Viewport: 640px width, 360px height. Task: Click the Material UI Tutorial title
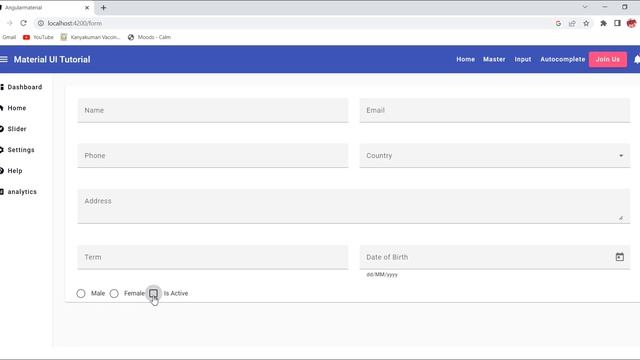(x=52, y=60)
